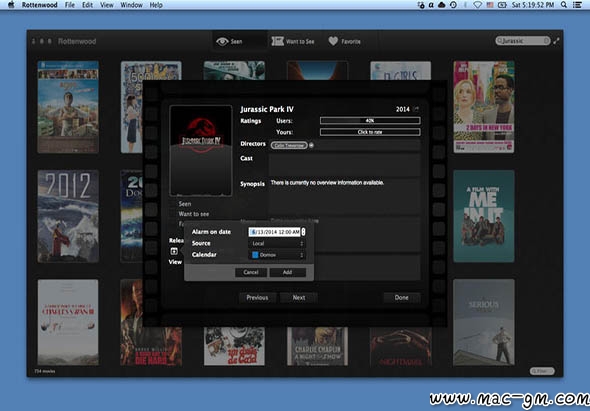Select the 2012 movie poster
This screenshot has height=411, width=590.
tap(68, 216)
